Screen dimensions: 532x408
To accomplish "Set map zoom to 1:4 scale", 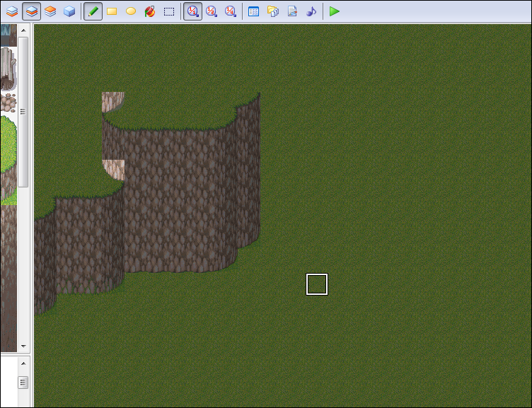I will (x=231, y=11).
